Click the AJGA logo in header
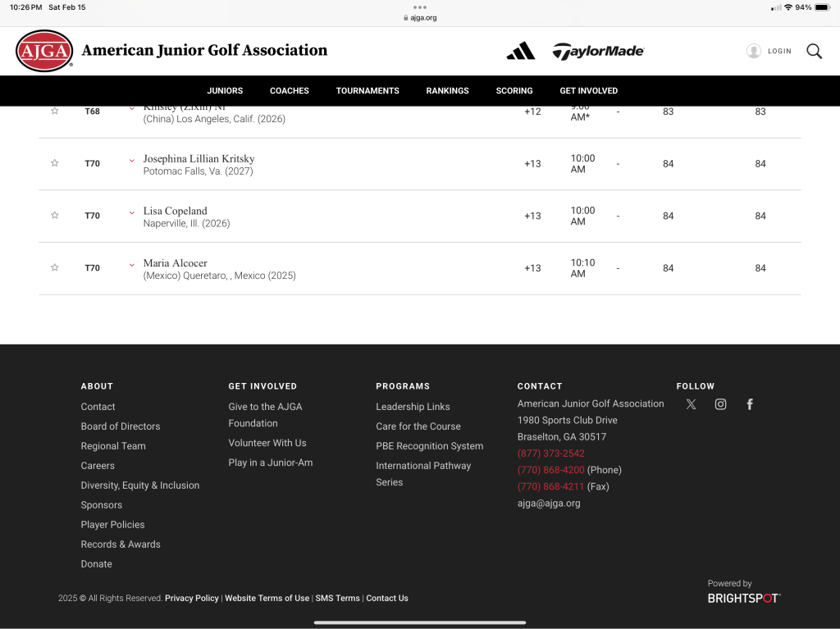This screenshot has width=840, height=629. tap(44, 51)
